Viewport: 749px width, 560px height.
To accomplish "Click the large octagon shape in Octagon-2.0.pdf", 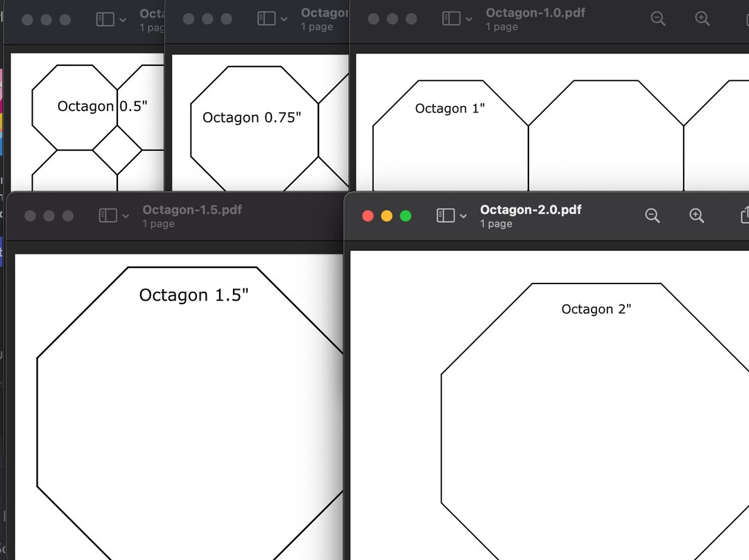I will coord(596,416).
